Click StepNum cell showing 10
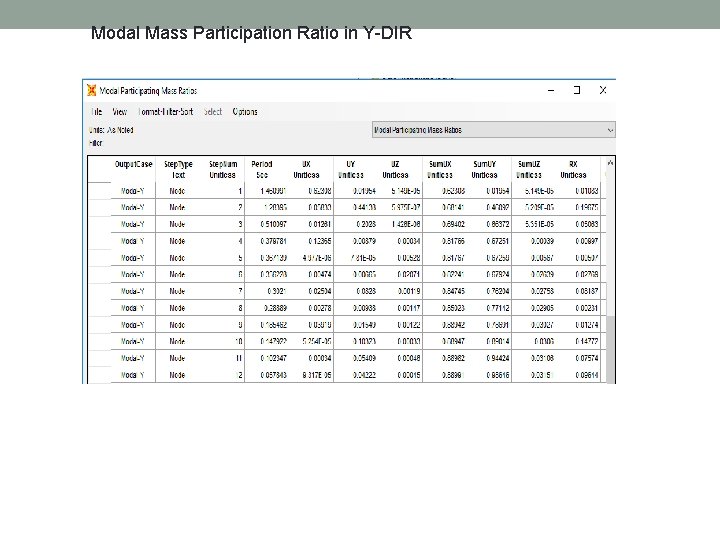Image resolution: width=720 pixels, height=540 pixels. [223, 342]
